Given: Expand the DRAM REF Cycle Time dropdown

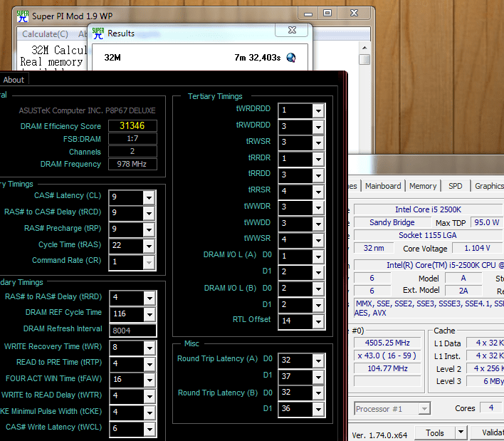Looking at the screenshot, I should coord(149,314).
